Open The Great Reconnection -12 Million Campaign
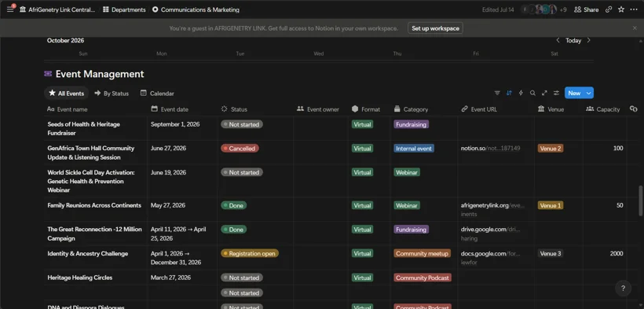This screenshot has width=644, height=309. click(x=94, y=234)
